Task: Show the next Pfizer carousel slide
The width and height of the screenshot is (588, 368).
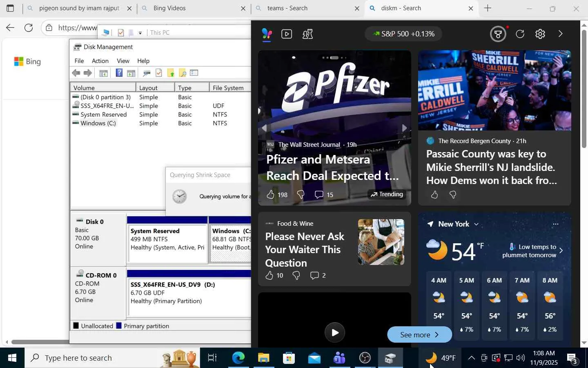Action: (404, 128)
